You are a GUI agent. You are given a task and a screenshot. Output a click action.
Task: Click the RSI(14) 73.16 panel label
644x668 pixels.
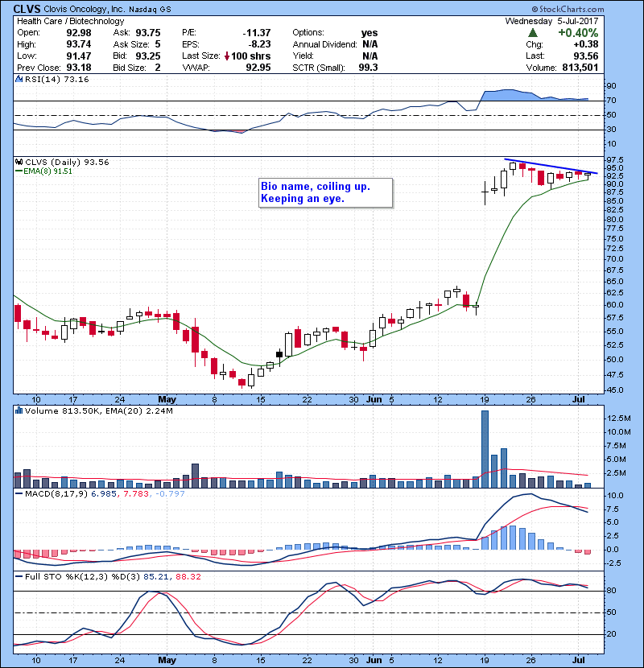point(56,79)
